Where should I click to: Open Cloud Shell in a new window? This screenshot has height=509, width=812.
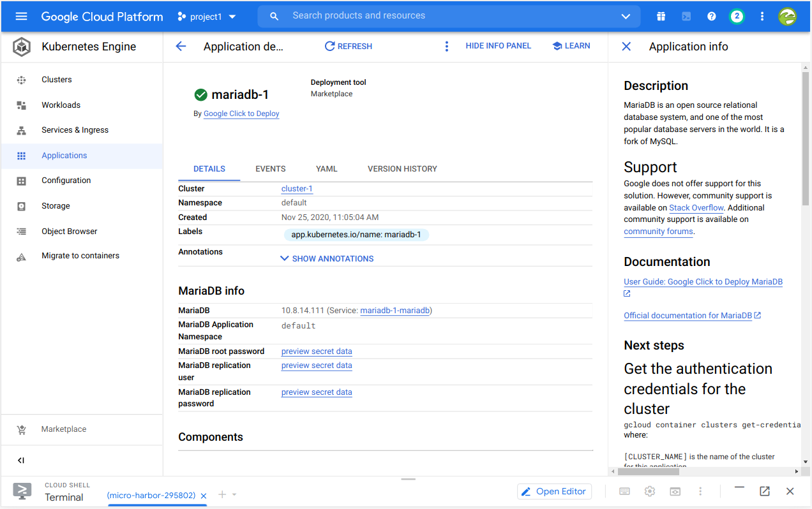tap(765, 491)
